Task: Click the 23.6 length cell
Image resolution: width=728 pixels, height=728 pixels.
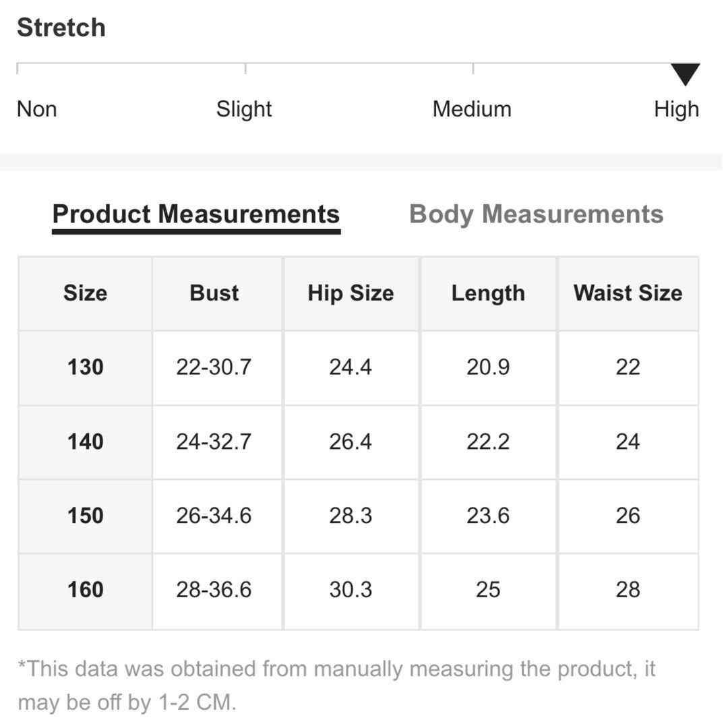Action: click(x=488, y=516)
